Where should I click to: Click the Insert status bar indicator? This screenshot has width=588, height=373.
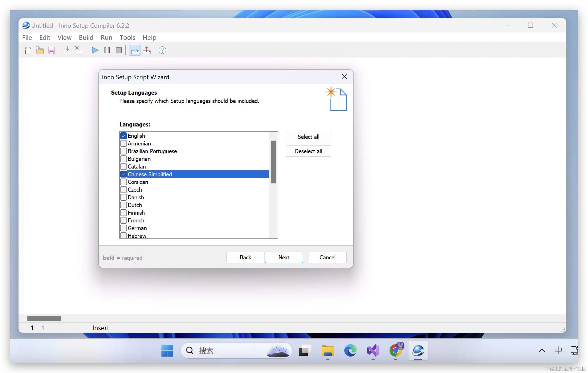click(101, 328)
